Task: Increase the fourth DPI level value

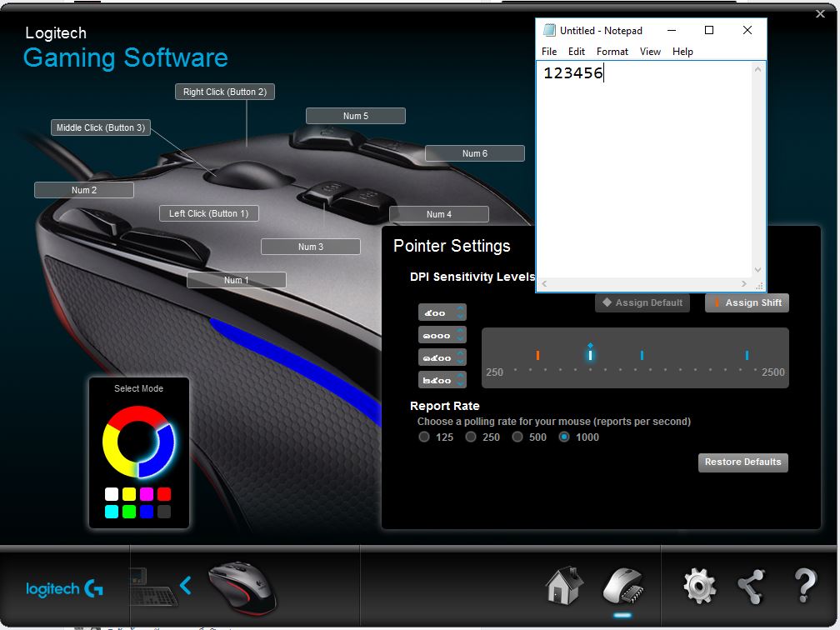Action: 461,376
